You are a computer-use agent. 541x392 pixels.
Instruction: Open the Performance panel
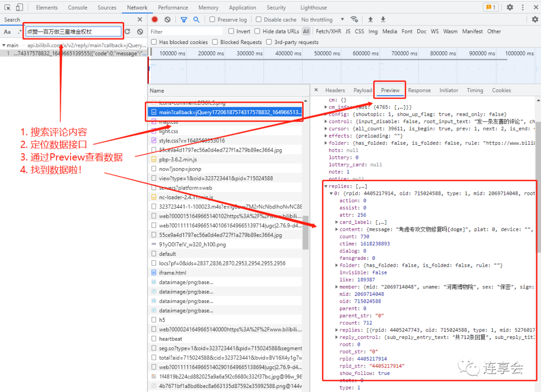pyautogui.click(x=173, y=7)
